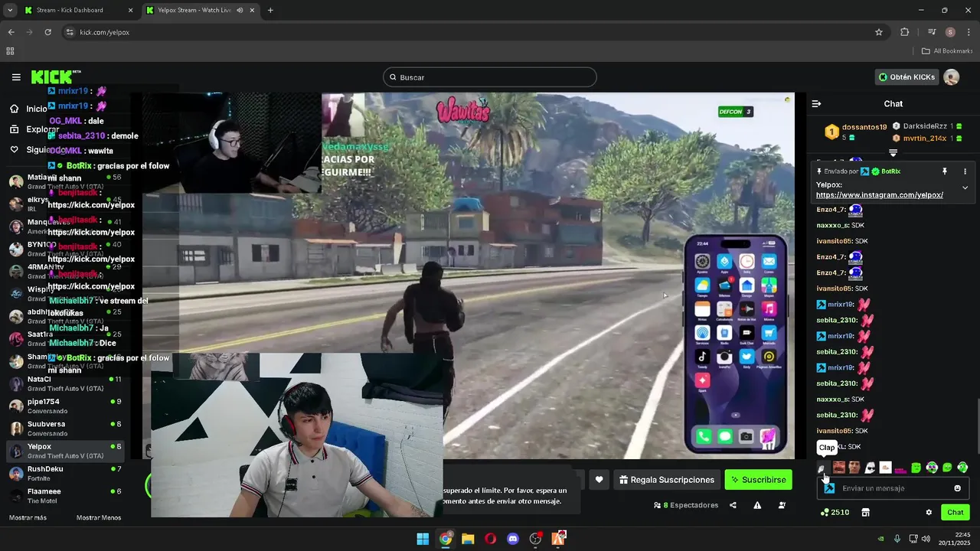View 2510 channel points balance
This screenshot has height=551, width=980.
pos(835,512)
